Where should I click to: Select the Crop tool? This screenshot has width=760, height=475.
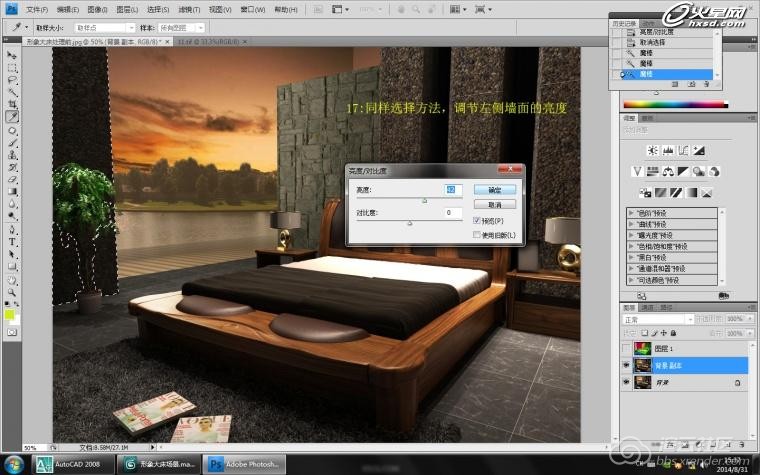[x=12, y=104]
